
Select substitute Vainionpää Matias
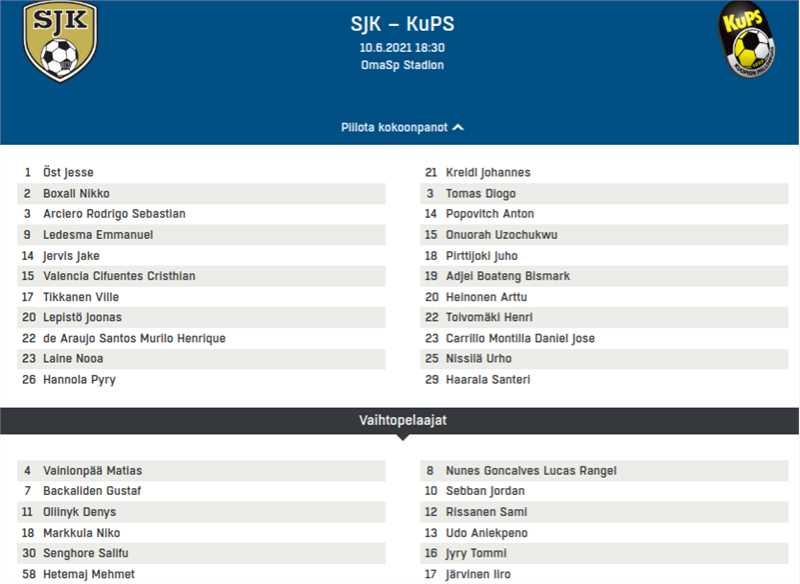click(x=92, y=471)
